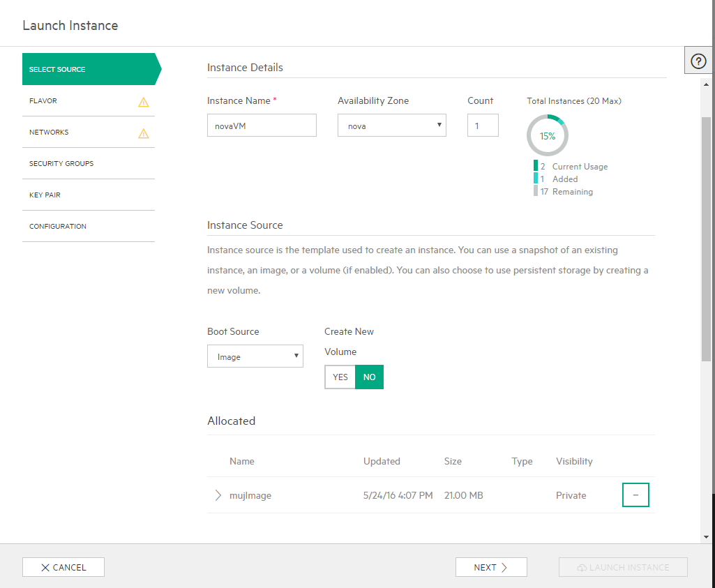Click the Networks step warning icon
Image resolution: width=715 pixels, height=588 pixels.
143,133
